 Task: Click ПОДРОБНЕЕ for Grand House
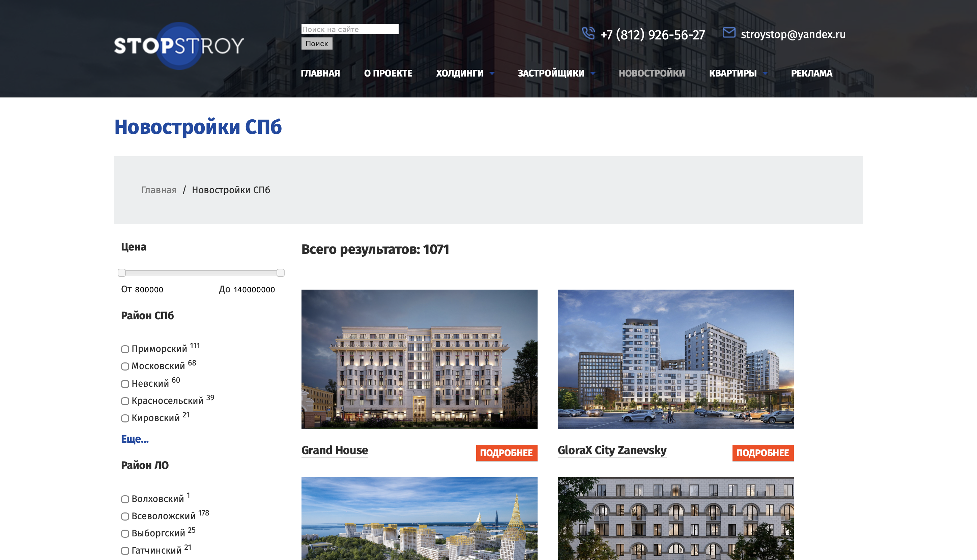click(507, 453)
